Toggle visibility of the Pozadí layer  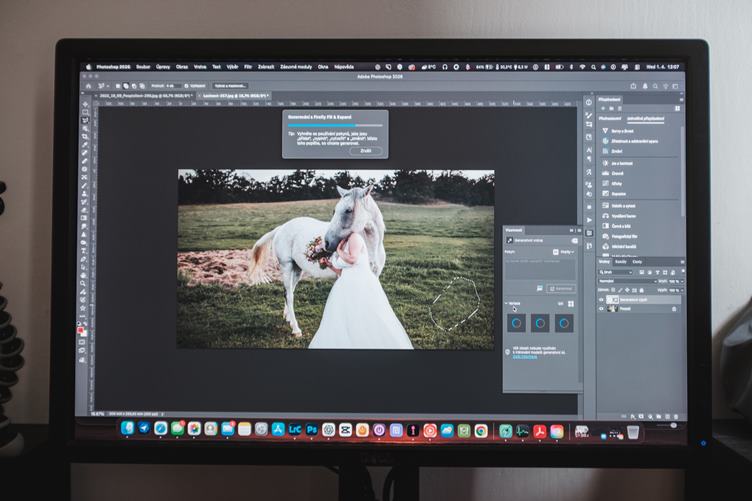[601, 309]
